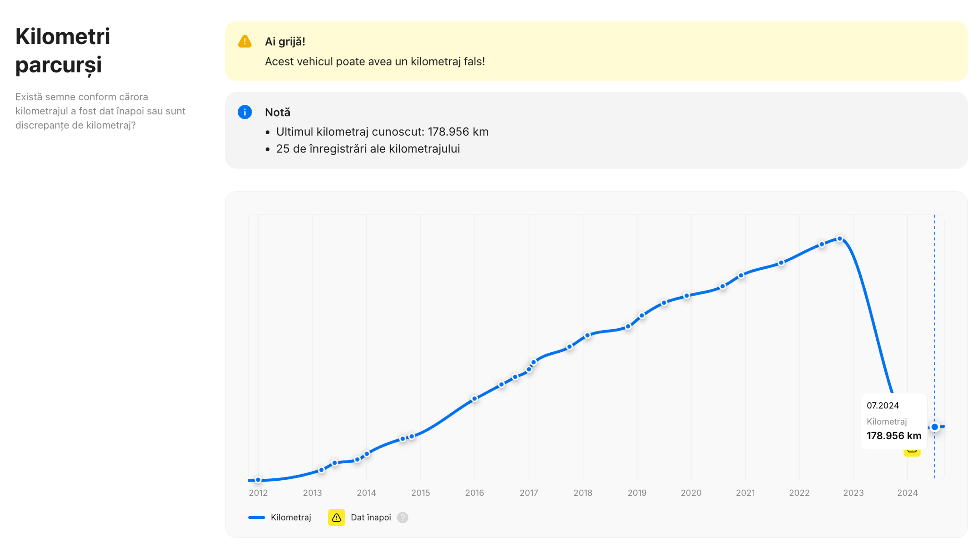Click the blue Kilometraj line swatch in the legend
Image resolution: width=980 pixels, height=550 pixels.
point(256,517)
